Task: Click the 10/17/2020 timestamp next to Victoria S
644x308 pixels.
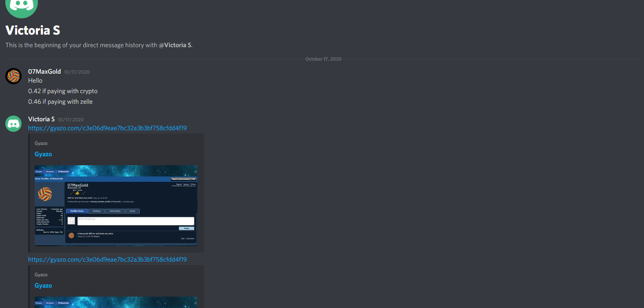Action: (x=70, y=120)
